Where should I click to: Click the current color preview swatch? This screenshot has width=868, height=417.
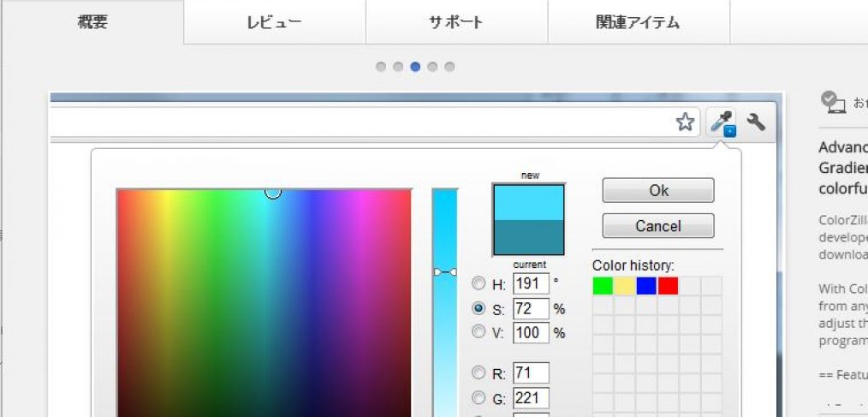tap(528, 237)
